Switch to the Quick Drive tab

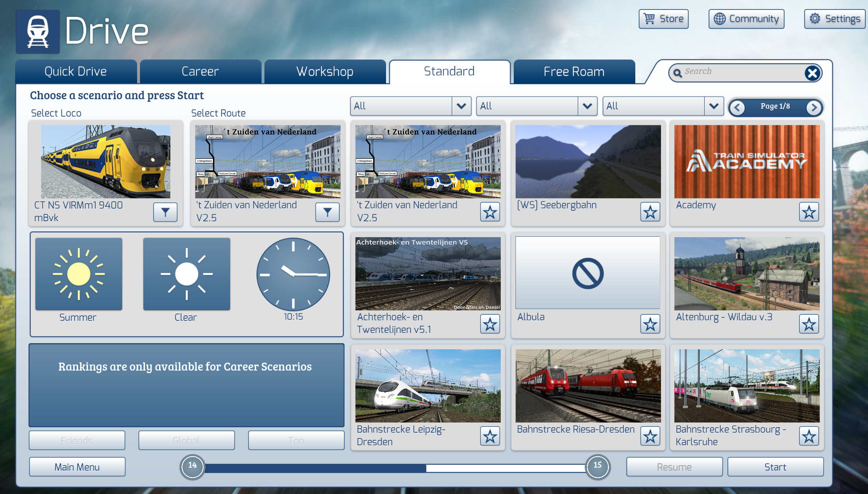click(76, 71)
